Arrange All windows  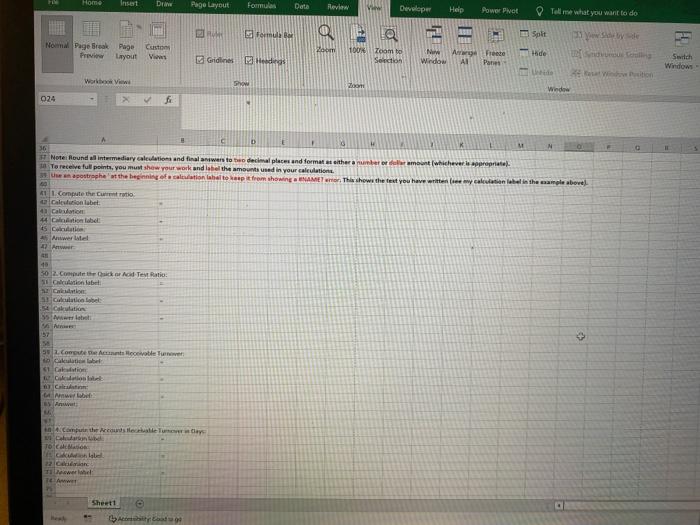[x=464, y=46]
